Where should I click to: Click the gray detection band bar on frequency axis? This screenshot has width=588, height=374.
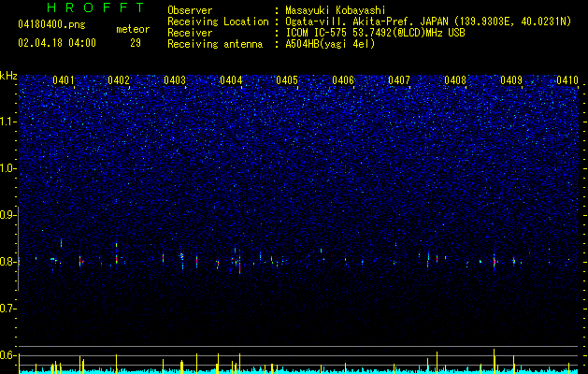pos(18,249)
